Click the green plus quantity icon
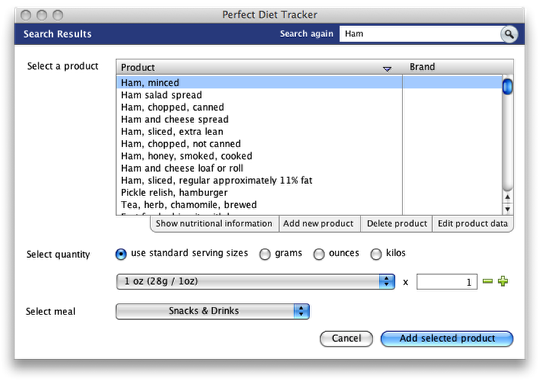540x382 pixels. point(503,281)
